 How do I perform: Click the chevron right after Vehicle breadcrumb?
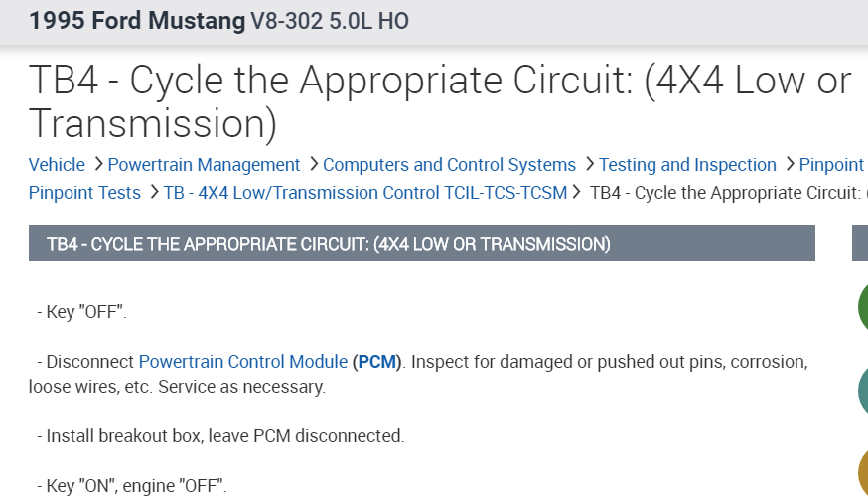(95, 164)
